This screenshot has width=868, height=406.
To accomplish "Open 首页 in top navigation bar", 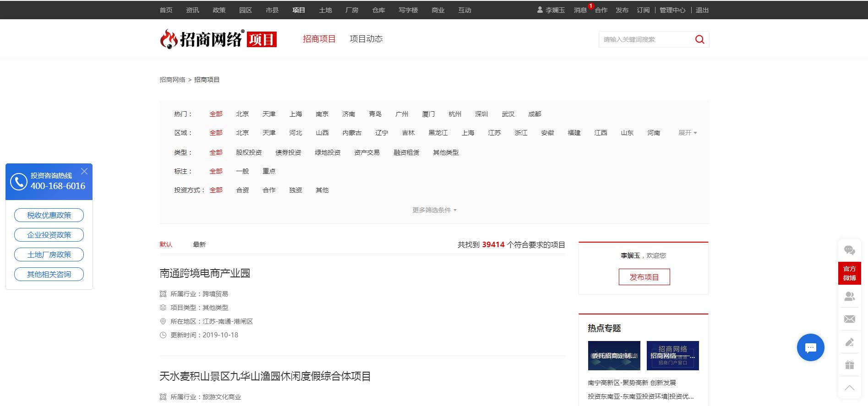I will [x=166, y=10].
